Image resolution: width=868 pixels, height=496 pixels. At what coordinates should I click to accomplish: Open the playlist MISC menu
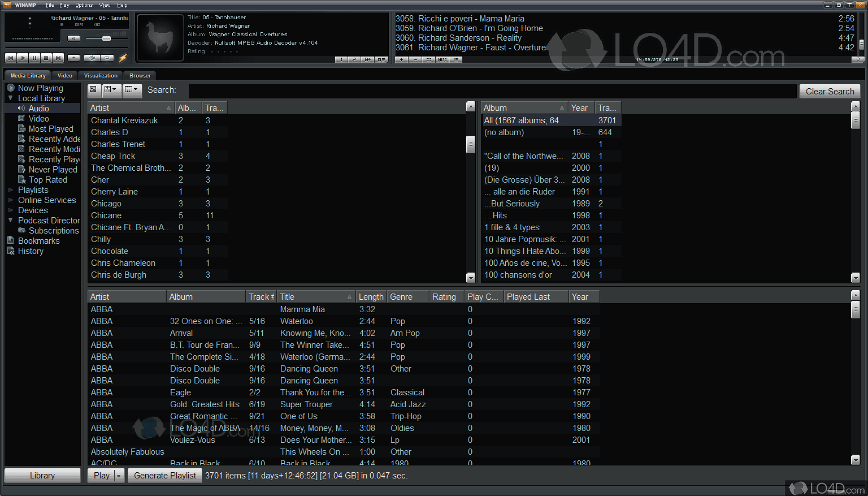click(442, 59)
